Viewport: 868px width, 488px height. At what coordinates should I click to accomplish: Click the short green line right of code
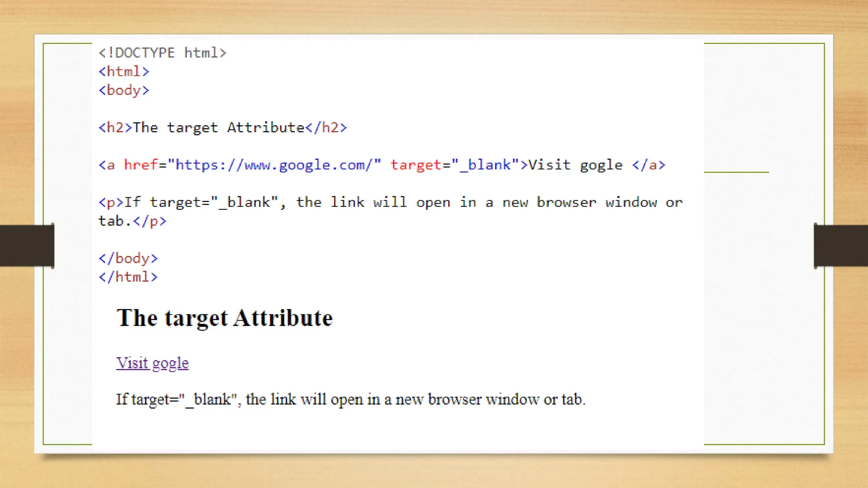coord(736,172)
